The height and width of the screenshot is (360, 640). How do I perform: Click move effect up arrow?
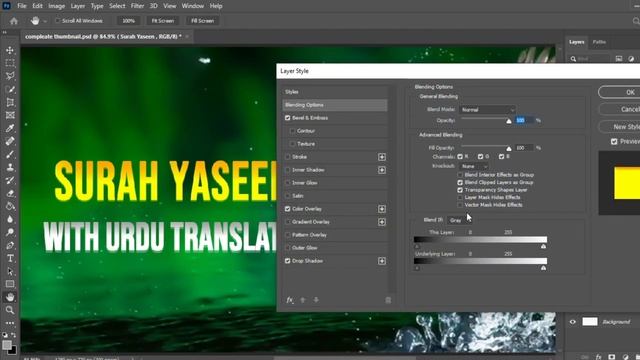coord(303,300)
